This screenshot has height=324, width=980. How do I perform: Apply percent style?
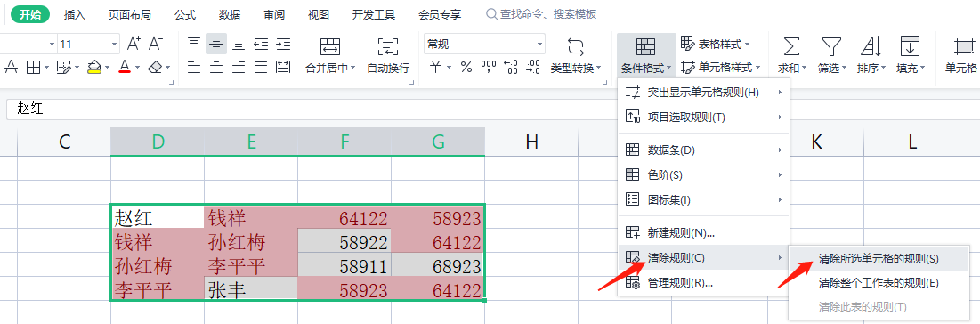466,67
